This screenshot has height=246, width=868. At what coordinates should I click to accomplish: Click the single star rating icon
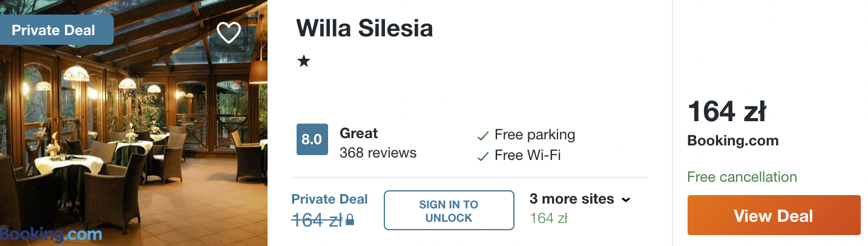[x=304, y=61]
